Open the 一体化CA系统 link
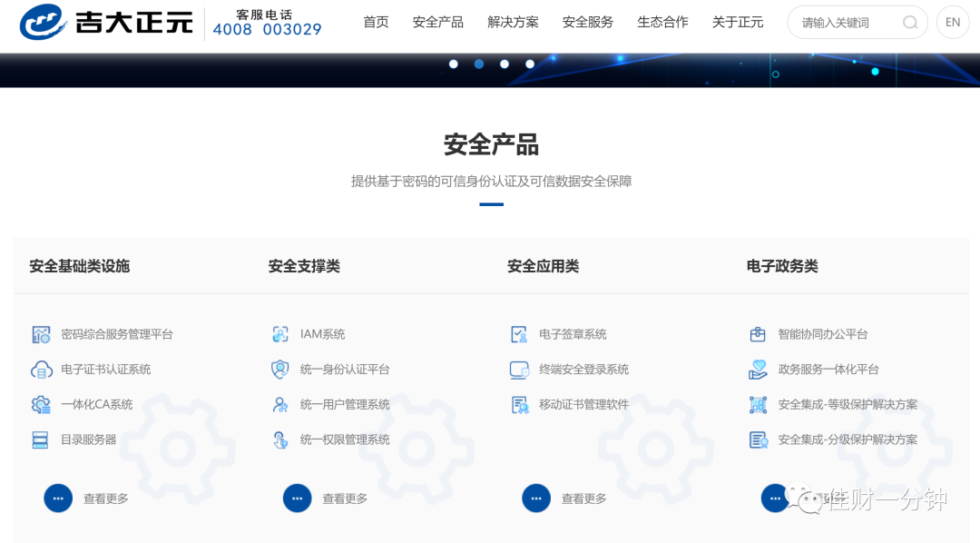 [97, 405]
